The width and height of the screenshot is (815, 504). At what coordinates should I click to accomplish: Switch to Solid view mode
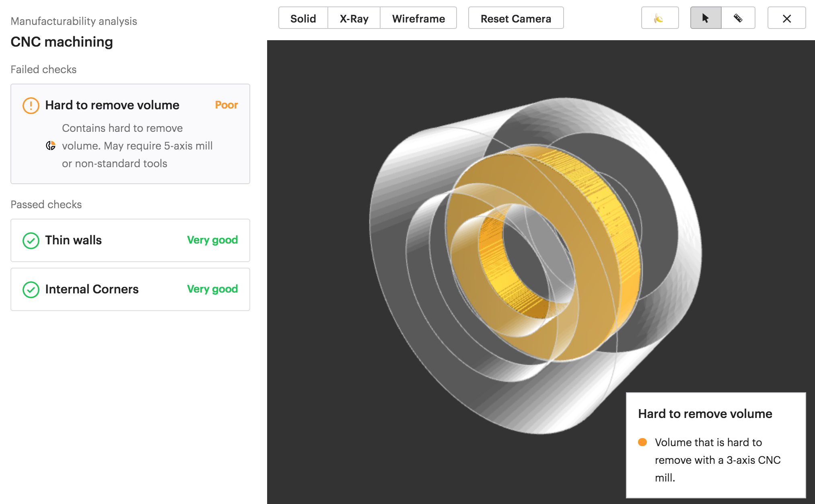303,18
